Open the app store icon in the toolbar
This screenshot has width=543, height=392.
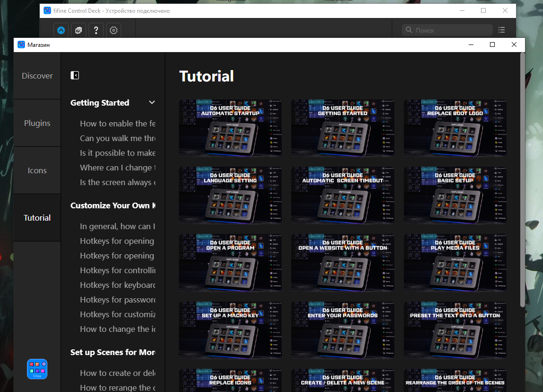pos(61,29)
